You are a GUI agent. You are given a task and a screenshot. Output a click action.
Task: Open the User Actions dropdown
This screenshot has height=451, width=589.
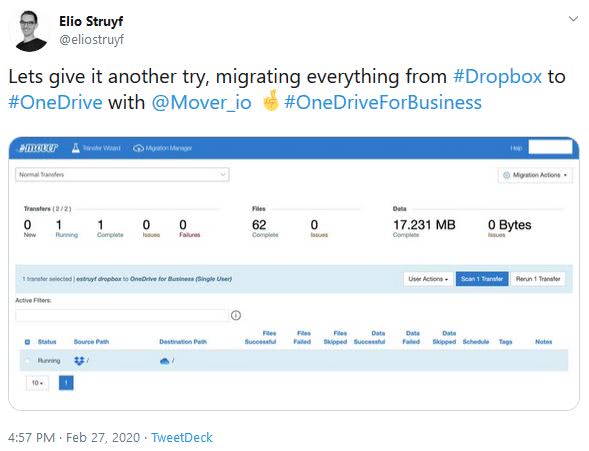(x=428, y=279)
